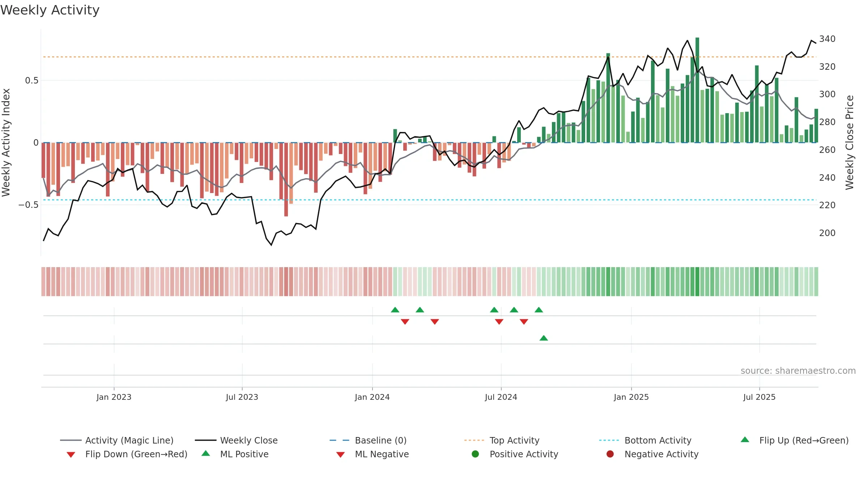Click the 'Jan 2025' x-axis label
Screen dimensions: 868x488
631,397
